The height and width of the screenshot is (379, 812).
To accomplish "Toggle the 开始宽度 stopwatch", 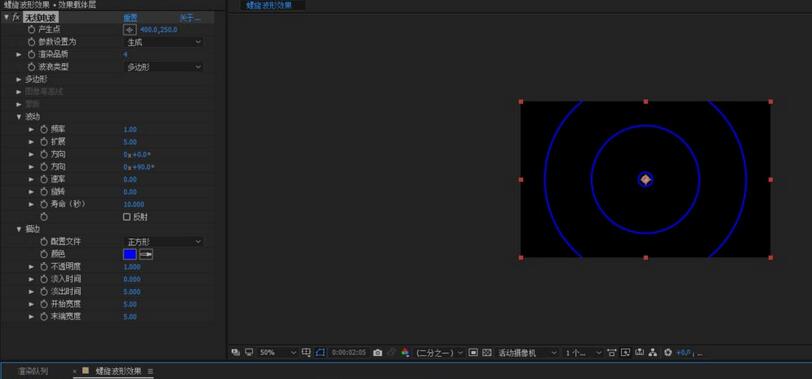I will pos(44,304).
